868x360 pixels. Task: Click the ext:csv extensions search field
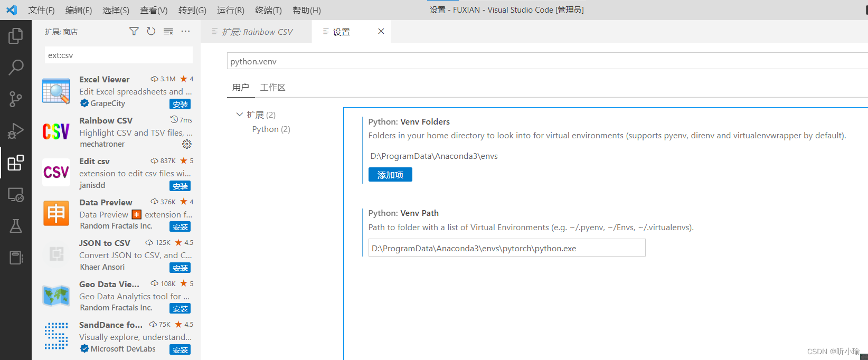coord(119,55)
